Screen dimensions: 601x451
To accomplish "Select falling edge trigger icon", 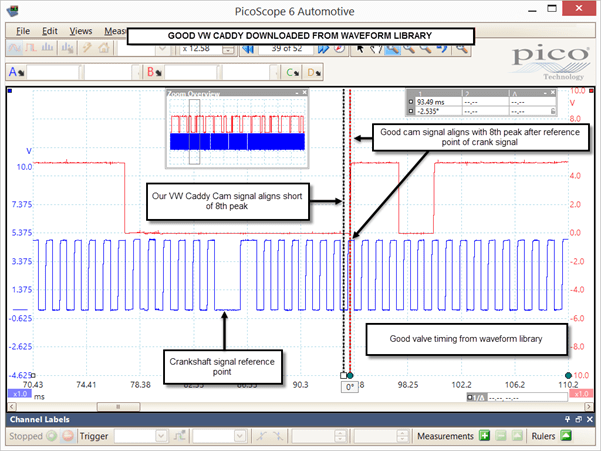I will (x=278, y=436).
